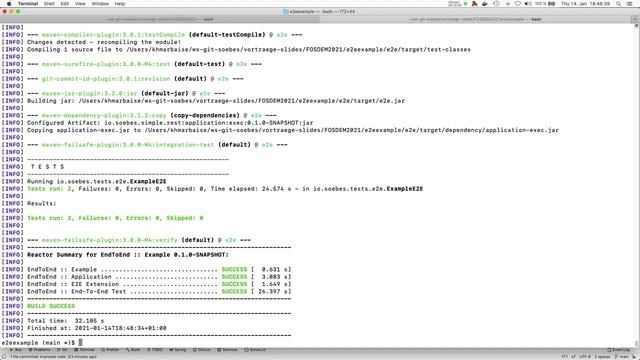
Task: Open the Apple menu
Action: pyautogui.click(x=9, y=4)
